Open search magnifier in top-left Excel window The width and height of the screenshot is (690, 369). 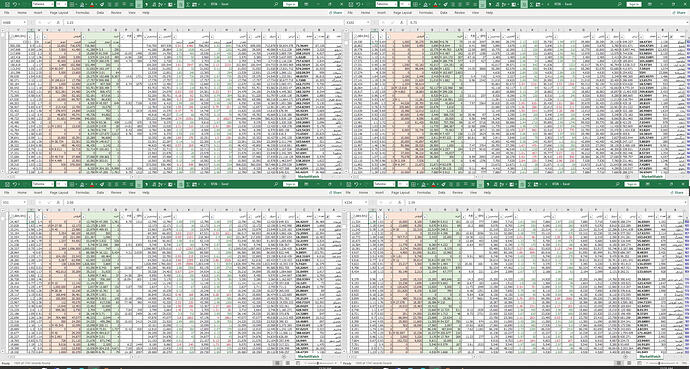point(275,4)
